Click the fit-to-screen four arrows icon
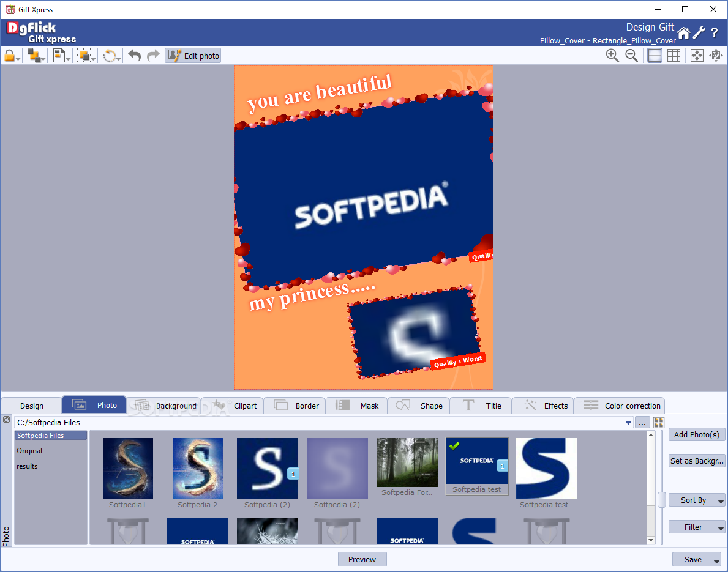 tap(697, 56)
